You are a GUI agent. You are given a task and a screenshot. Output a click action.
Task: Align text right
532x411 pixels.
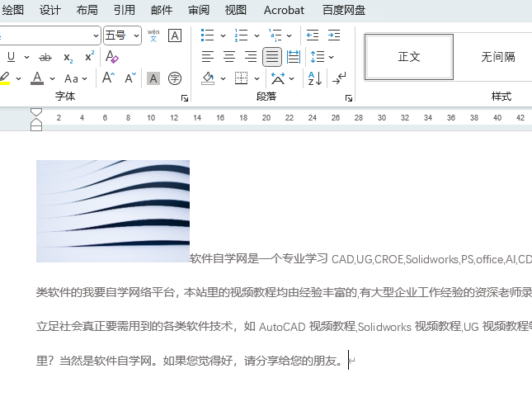click(x=251, y=57)
